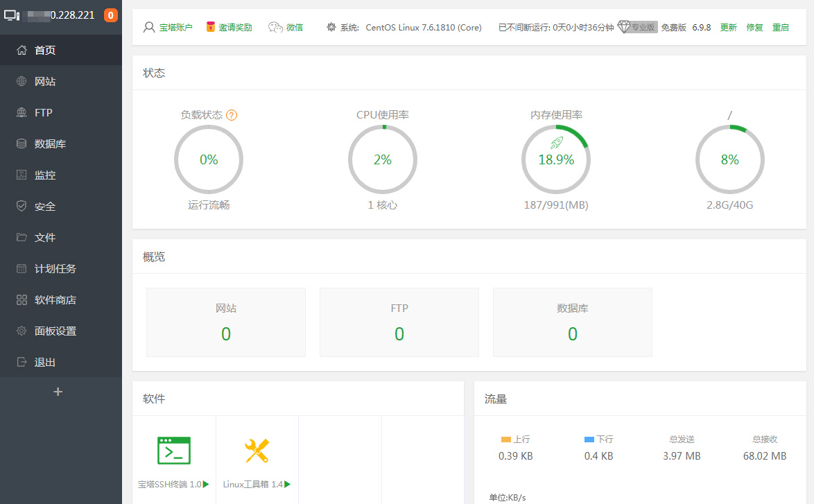
Task: Click the 更新 link
Action: tap(728, 28)
